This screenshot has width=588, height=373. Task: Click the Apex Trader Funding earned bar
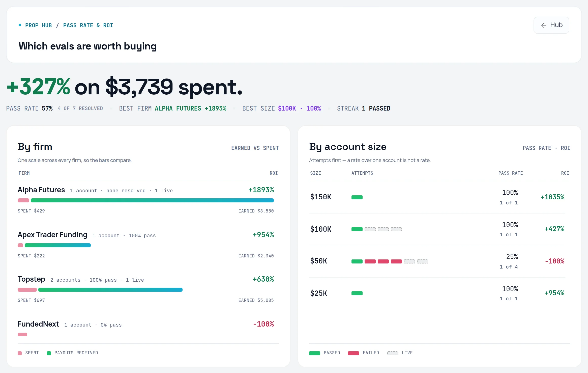(x=58, y=245)
